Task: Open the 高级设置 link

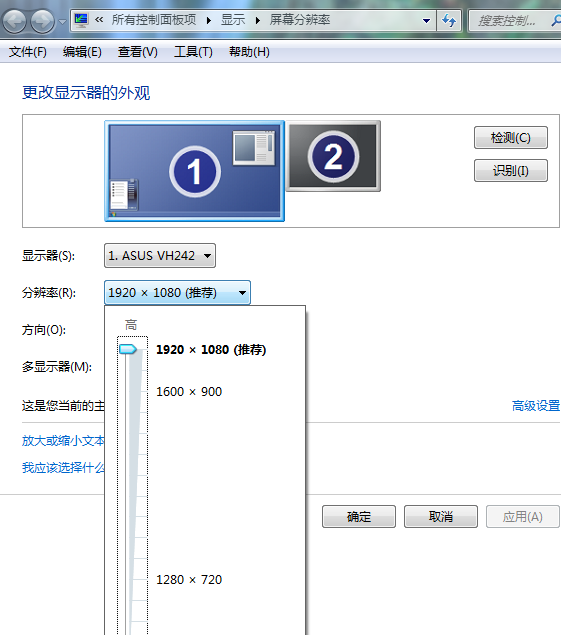Action: click(536, 405)
